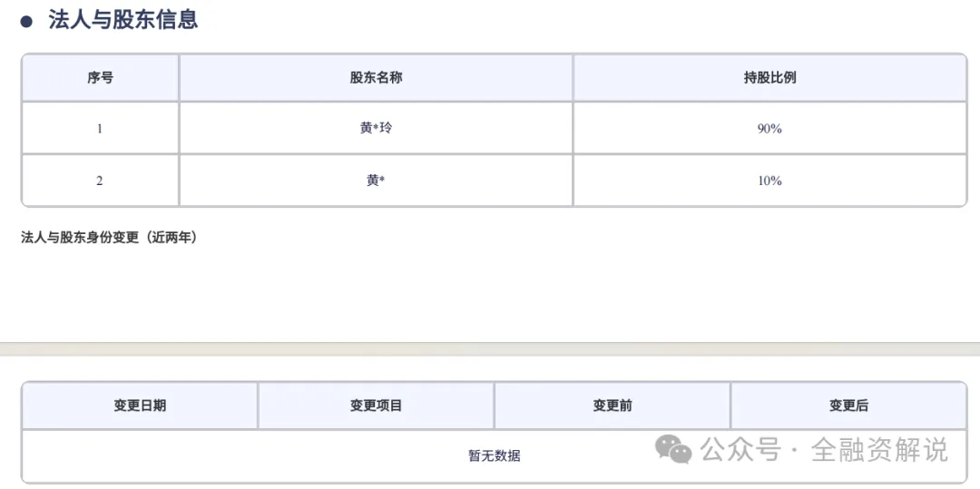The image size is (980, 489).
Task: Click the 10% shareholding cell
Action: (770, 181)
